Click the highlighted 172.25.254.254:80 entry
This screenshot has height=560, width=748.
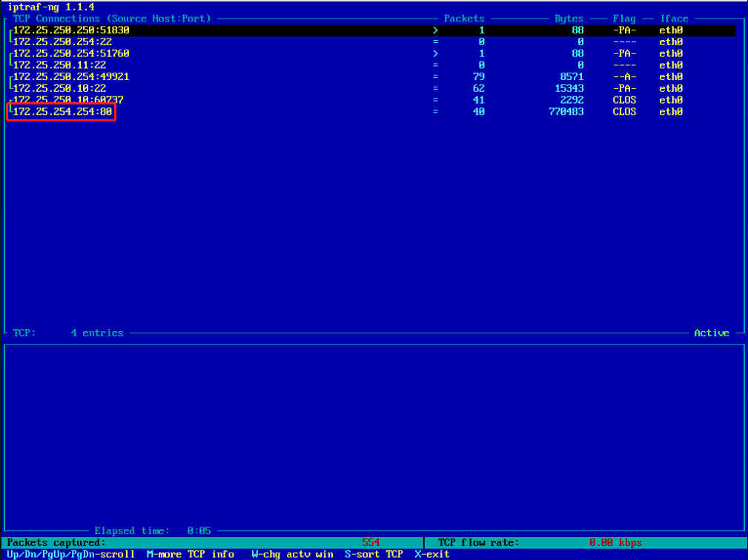point(62,112)
